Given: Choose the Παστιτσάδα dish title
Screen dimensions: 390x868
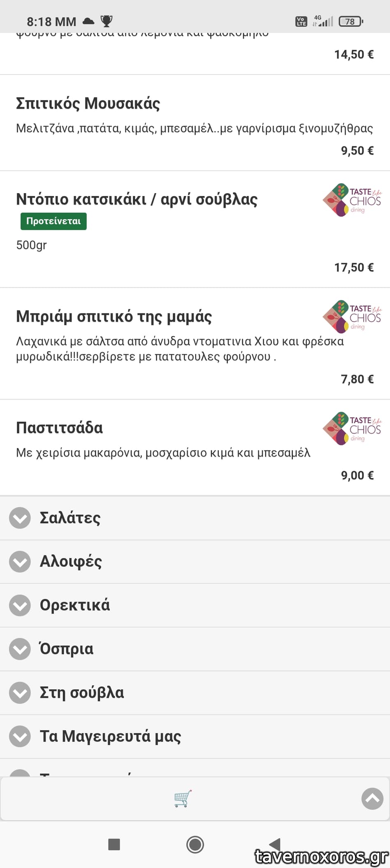Looking at the screenshot, I should [59, 428].
